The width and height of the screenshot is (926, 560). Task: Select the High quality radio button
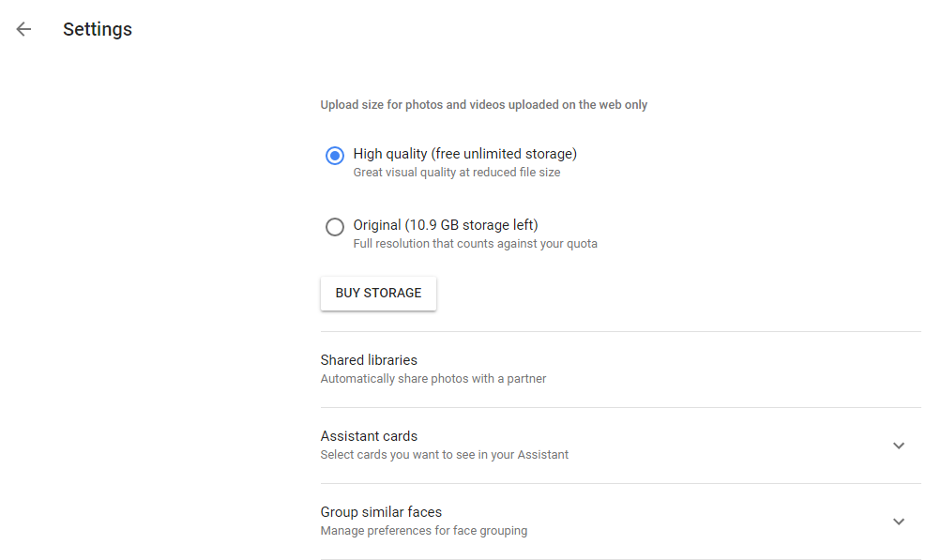click(x=335, y=156)
